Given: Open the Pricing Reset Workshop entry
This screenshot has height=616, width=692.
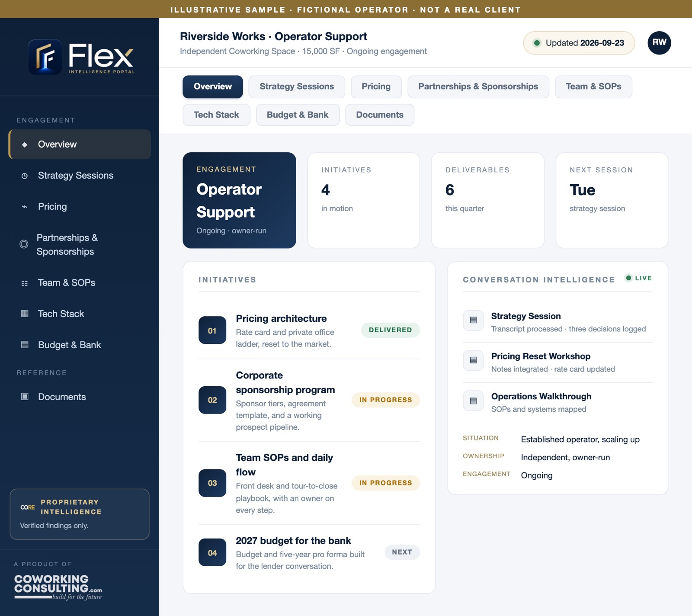Looking at the screenshot, I should click(557, 362).
